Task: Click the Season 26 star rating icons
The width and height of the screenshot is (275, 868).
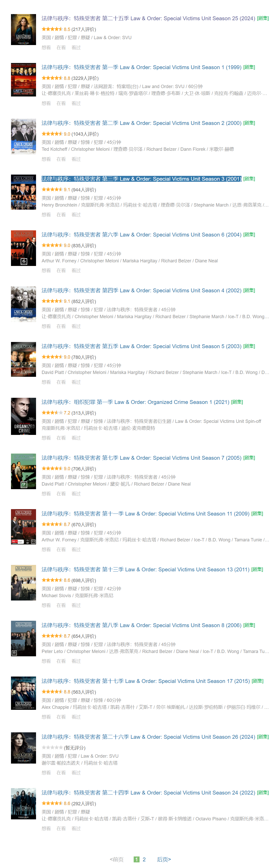Action: pos(52,747)
